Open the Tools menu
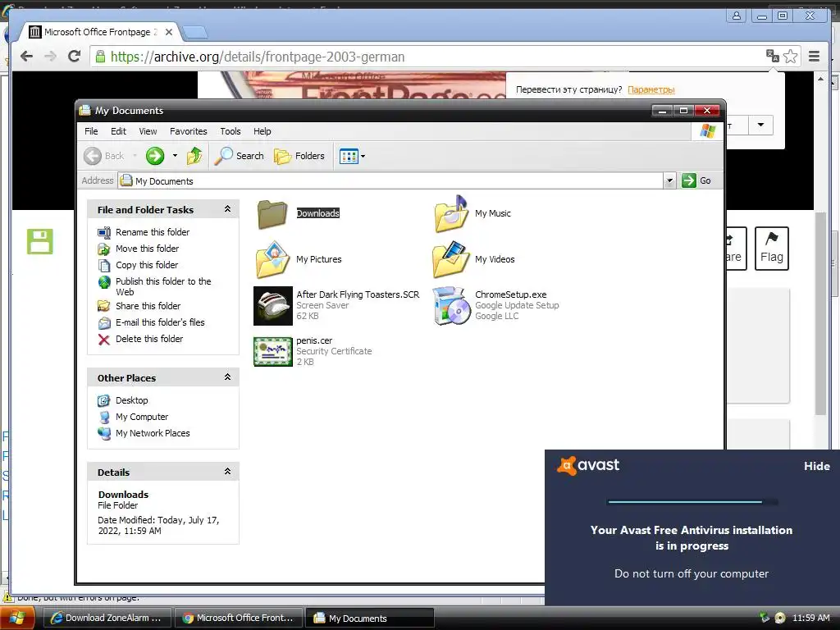Viewport: 840px width, 630px height. point(231,131)
